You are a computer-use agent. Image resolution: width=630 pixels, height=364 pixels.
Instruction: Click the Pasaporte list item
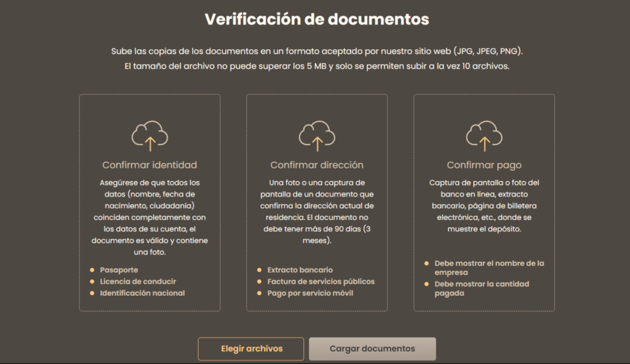tap(119, 270)
